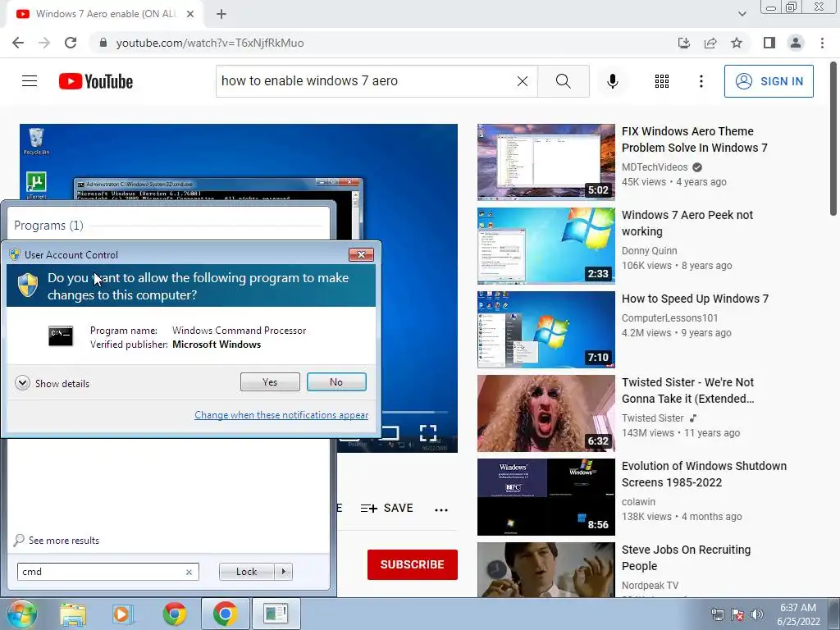Open the Windows Start orb
840x630 pixels.
pos(22,614)
